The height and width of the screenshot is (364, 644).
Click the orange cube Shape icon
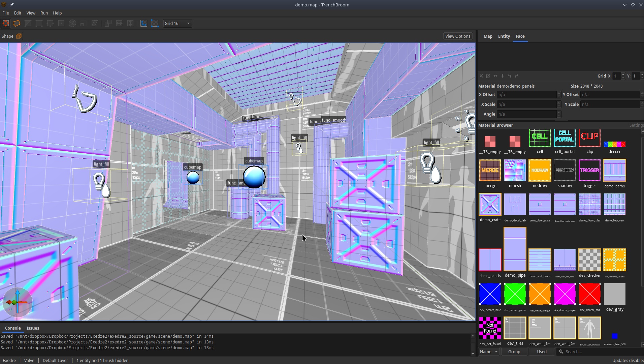(x=19, y=36)
